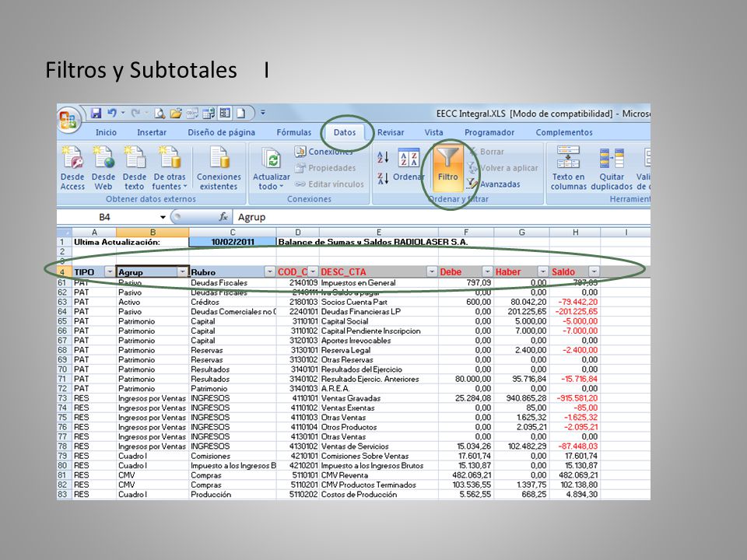Expand De otras fuentes menu
747x560 pixels.
tap(170, 168)
